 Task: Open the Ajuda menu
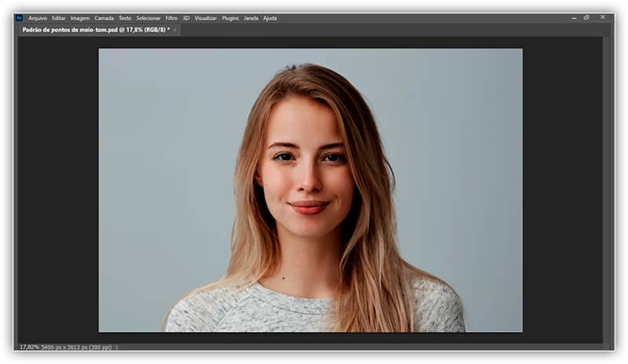point(270,18)
